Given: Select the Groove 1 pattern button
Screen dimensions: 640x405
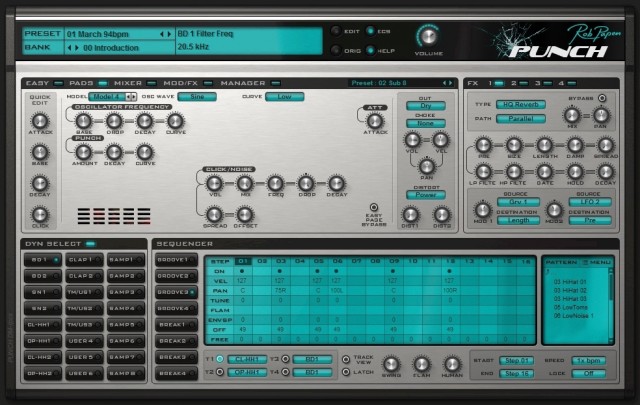Looking at the screenshot, I should tap(173, 259).
